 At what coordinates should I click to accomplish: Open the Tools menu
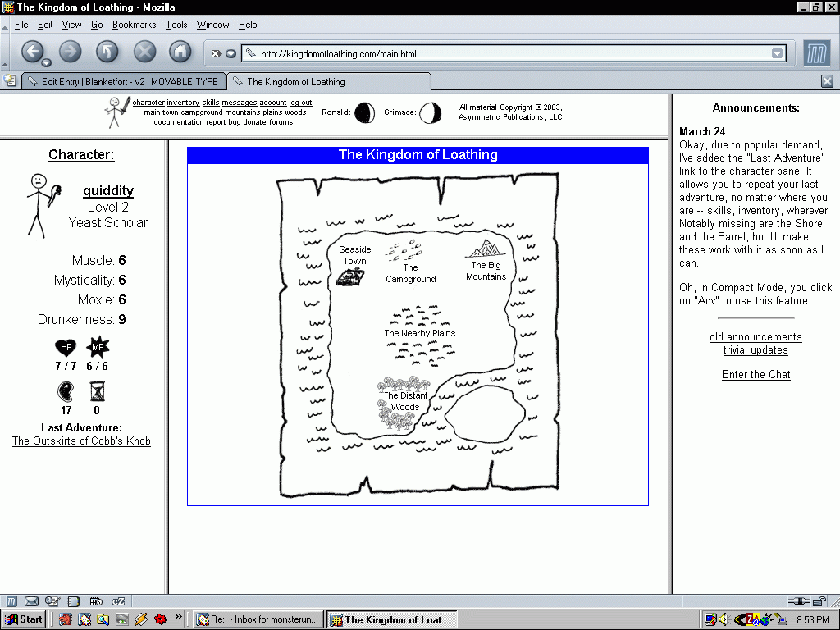(176, 25)
